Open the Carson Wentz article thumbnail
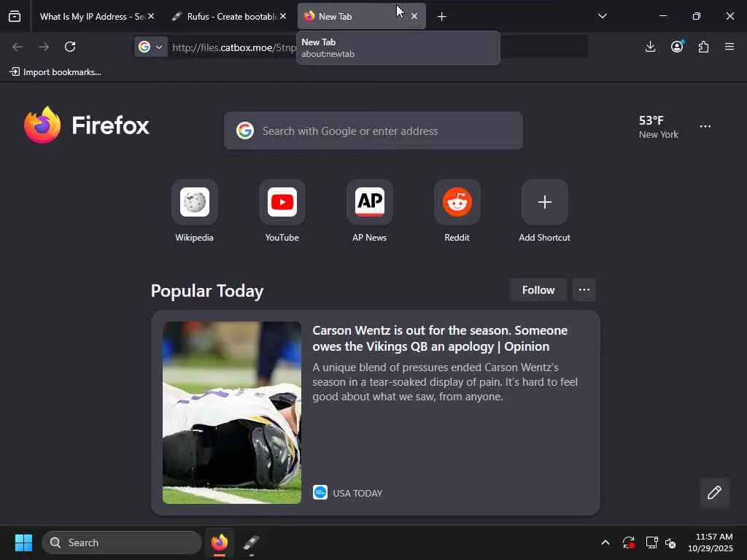The image size is (747, 560). (x=232, y=413)
